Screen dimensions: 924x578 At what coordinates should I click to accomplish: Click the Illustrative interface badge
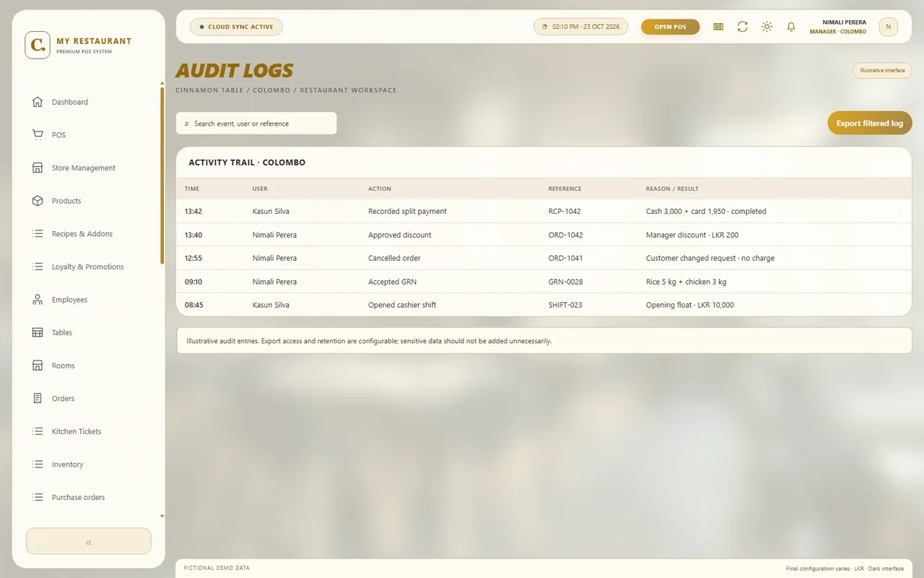pos(882,70)
